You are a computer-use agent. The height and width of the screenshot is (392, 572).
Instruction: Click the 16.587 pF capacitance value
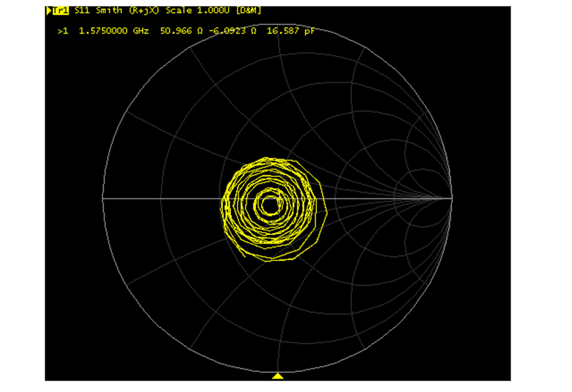click(291, 31)
